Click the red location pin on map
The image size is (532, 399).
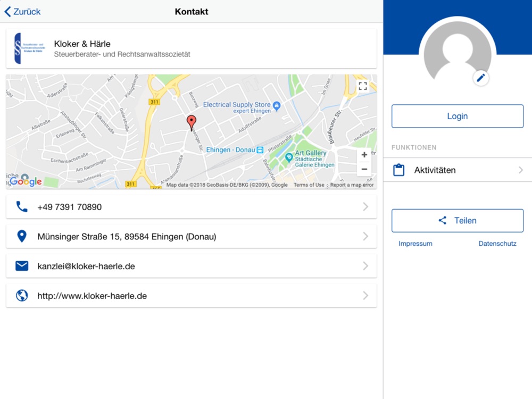pyautogui.click(x=192, y=123)
